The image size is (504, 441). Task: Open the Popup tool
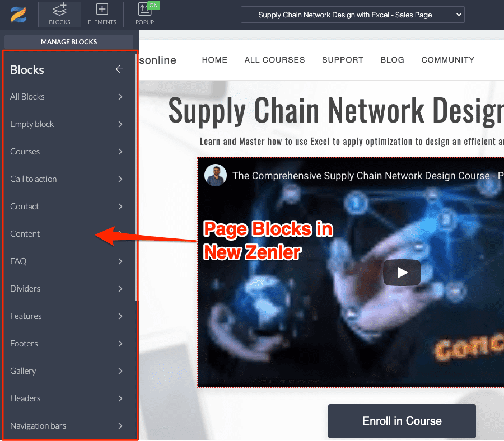(x=144, y=14)
